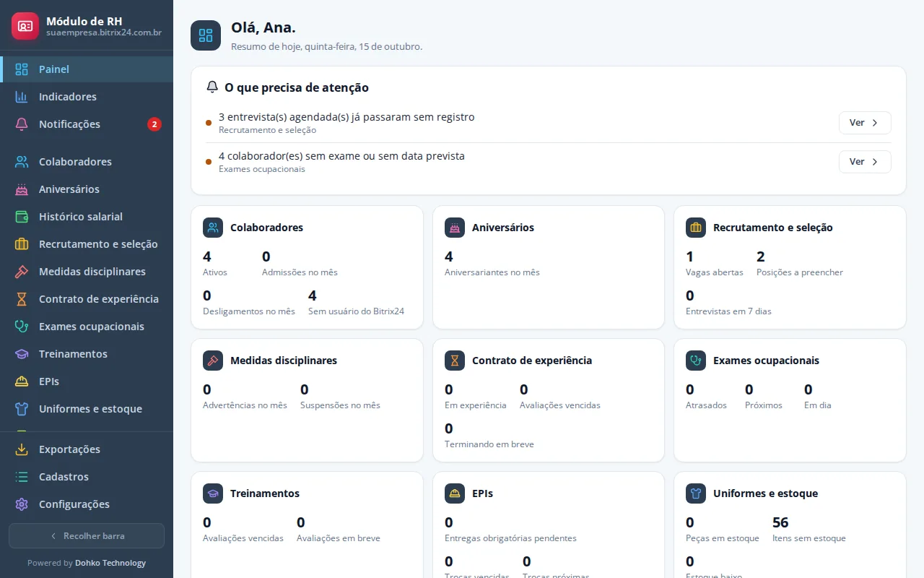Click the Colaboradores people icon in the sidebar
Image resolution: width=924 pixels, height=578 pixels.
[x=22, y=162]
